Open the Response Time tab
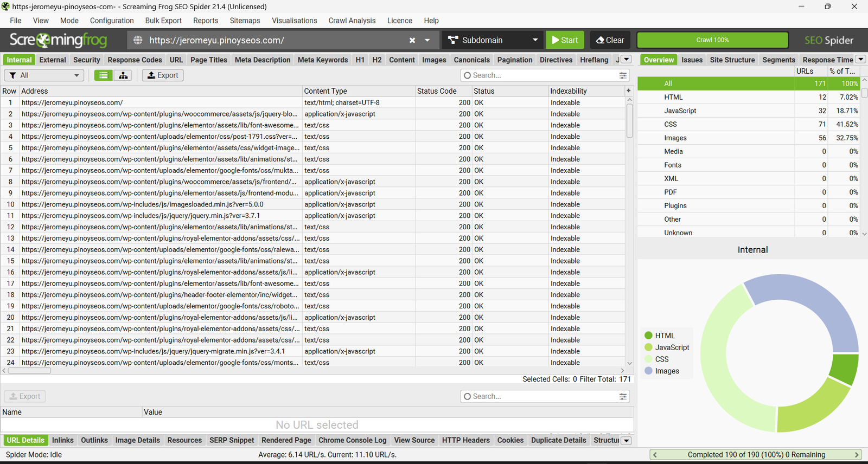The height and width of the screenshot is (464, 868). pyautogui.click(x=828, y=60)
